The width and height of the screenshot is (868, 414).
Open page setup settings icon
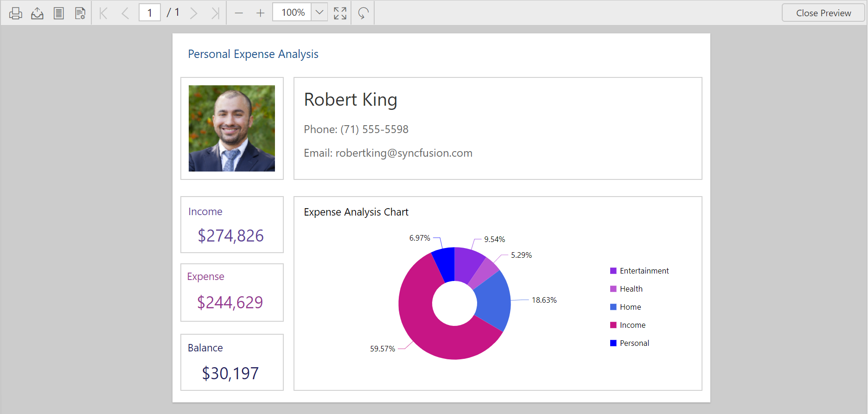(80, 13)
